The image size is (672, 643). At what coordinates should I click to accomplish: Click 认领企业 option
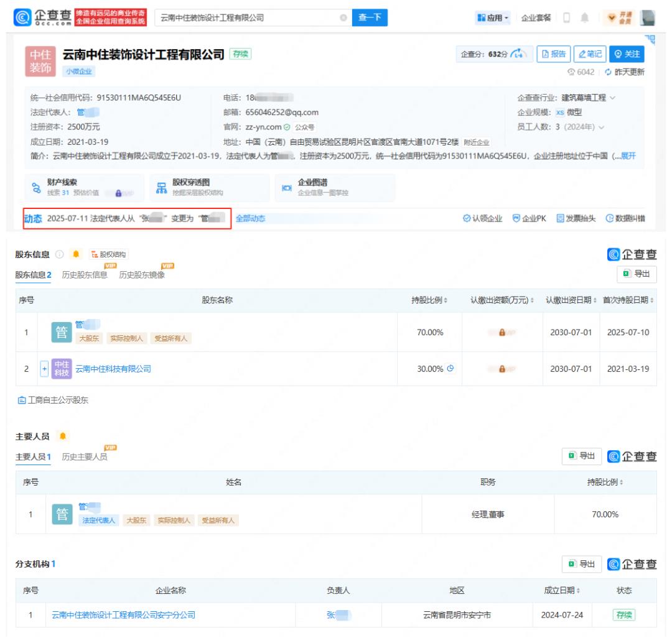click(x=483, y=218)
